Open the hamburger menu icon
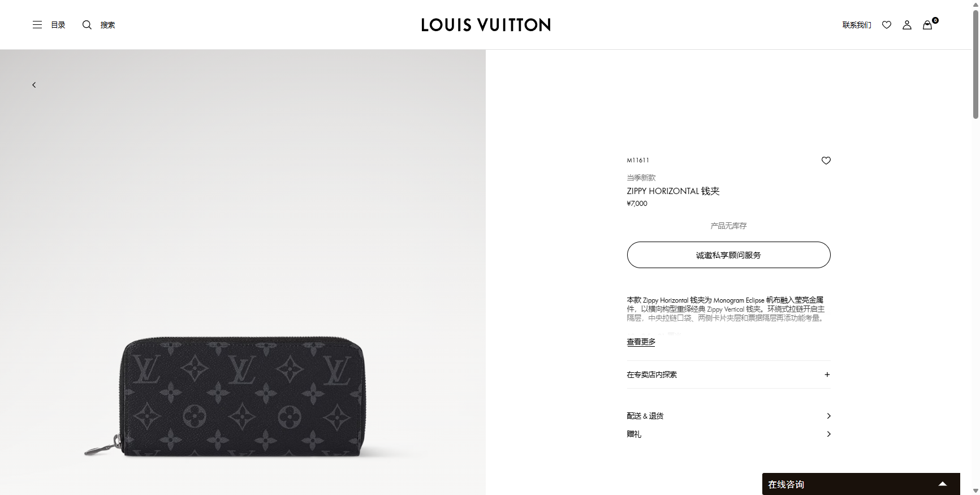Screen dimensions: 980x495 (37, 25)
